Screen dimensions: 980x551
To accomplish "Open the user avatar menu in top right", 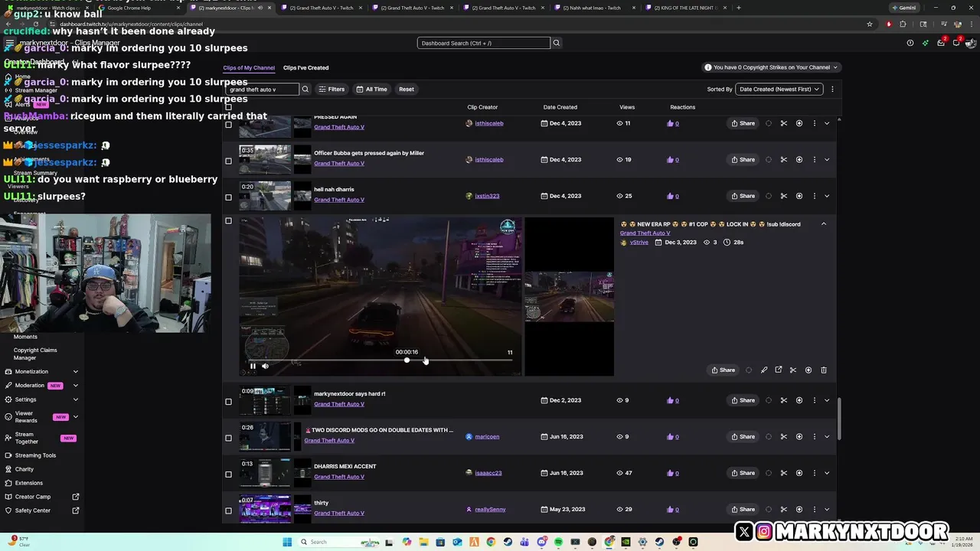I will click(971, 43).
